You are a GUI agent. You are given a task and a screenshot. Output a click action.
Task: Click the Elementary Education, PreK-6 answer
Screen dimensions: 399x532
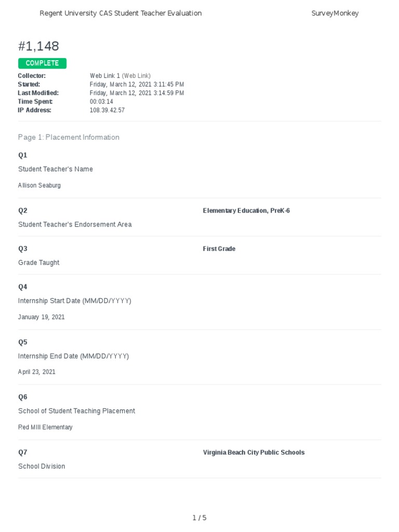(x=246, y=210)
